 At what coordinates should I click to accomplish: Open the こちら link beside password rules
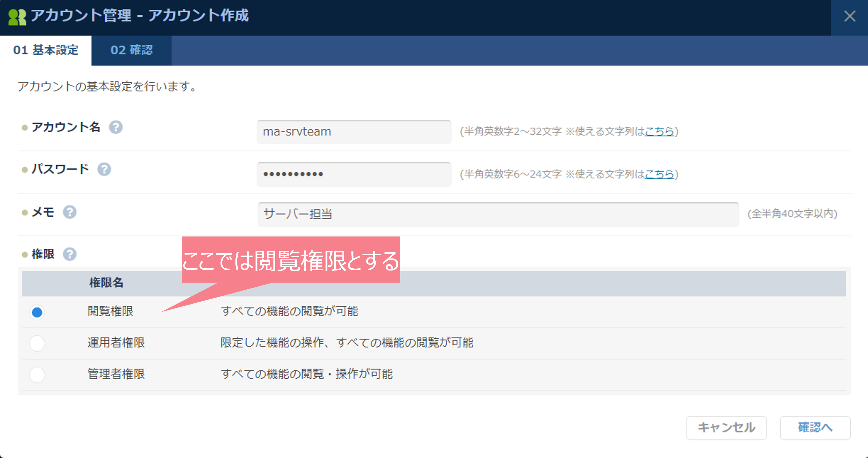click(659, 174)
